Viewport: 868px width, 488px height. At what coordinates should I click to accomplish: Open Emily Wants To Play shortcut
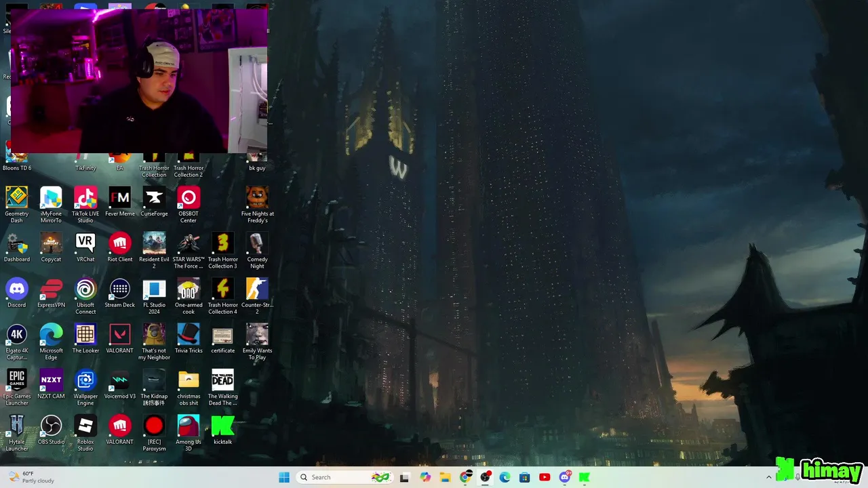tap(257, 341)
